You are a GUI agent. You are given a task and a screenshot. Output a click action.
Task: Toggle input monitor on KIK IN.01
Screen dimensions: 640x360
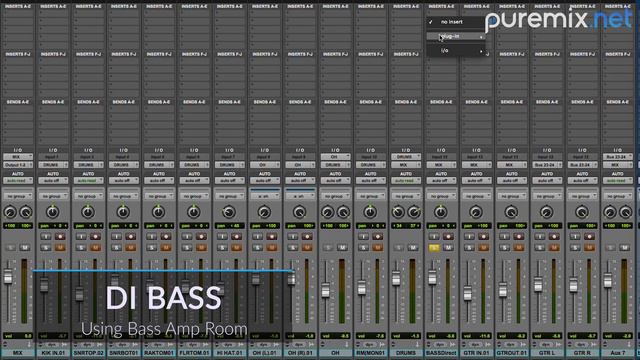[x=46, y=236]
